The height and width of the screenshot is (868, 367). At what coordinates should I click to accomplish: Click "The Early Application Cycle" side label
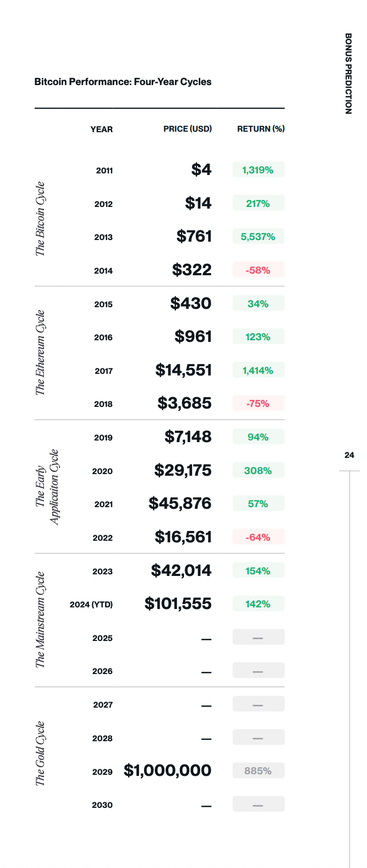(x=47, y=487)
